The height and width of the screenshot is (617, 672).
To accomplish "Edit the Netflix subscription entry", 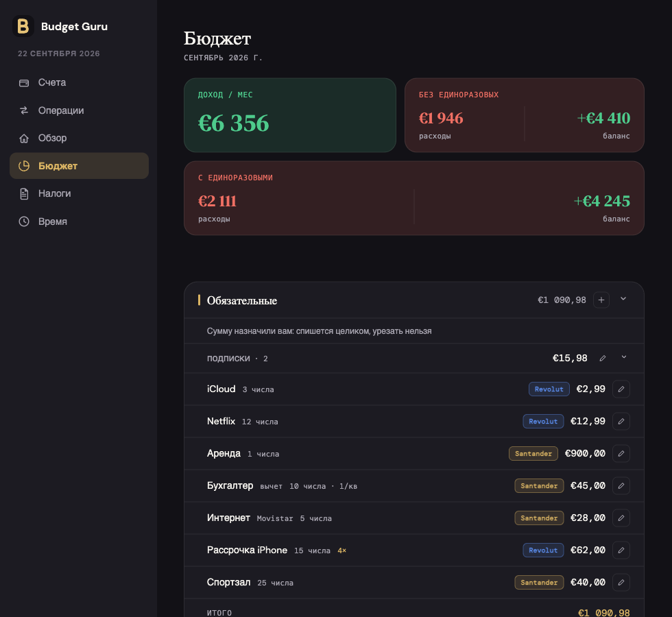I will [621, 421].
